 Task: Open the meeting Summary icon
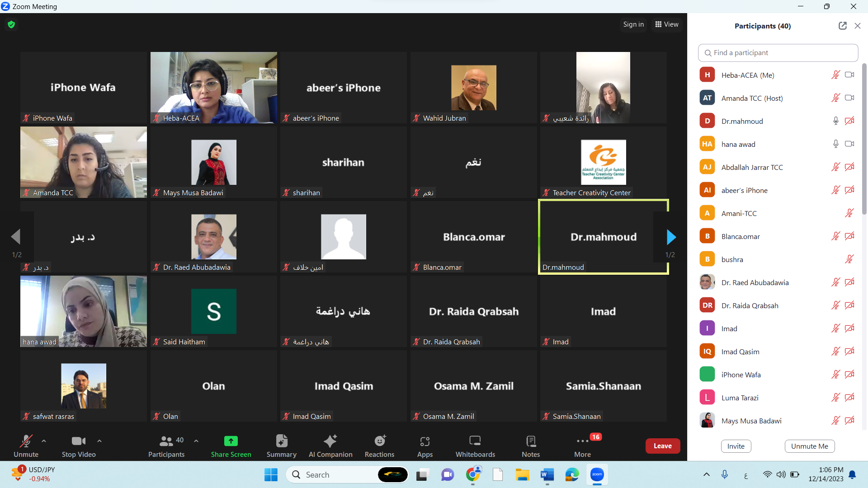(281, 441)
